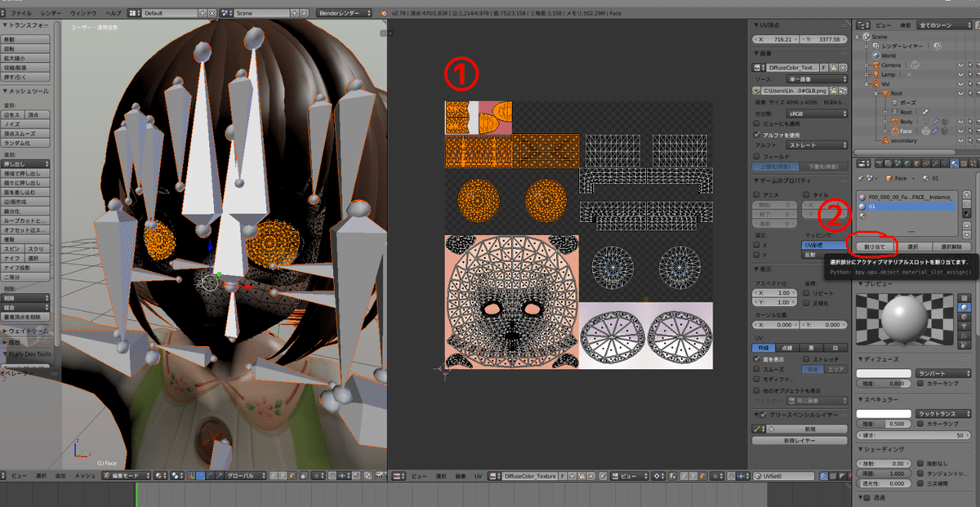The image size is (980, 507).
Task: Click the 新規レイヤー button
Action: [x=799, y=440]
